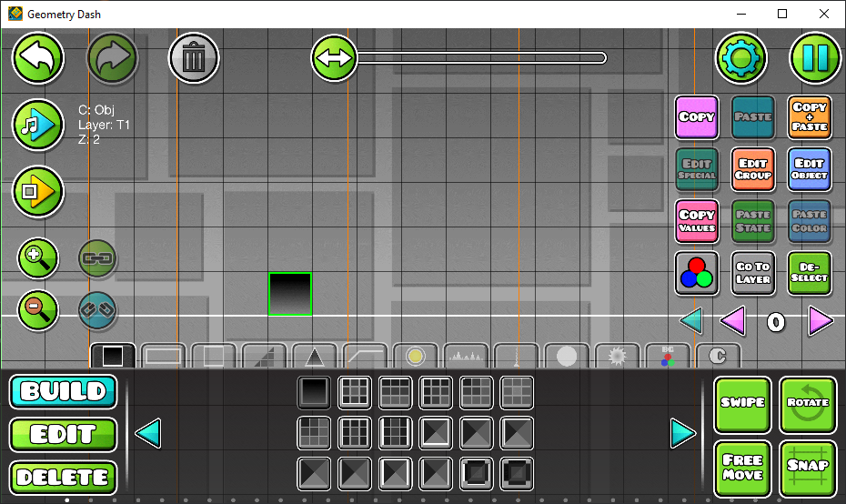Go to next object page teal arrow
Image resolution: width=846 pixels, height=504 pixels.
[682, 433]
